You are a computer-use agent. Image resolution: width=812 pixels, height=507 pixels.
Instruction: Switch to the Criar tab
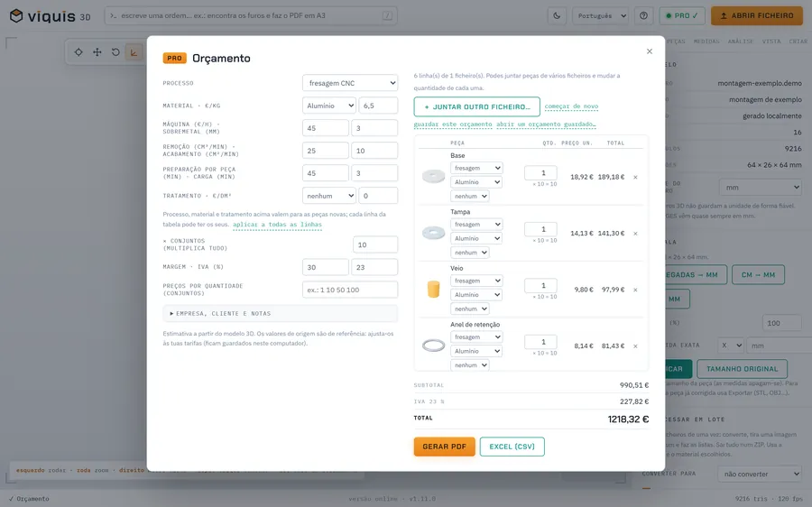click(x=798, y=41)
